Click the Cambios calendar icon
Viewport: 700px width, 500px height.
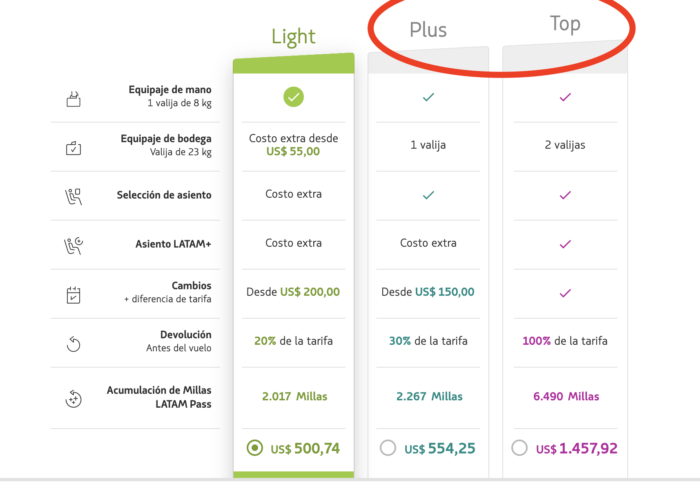coord(74,295)
